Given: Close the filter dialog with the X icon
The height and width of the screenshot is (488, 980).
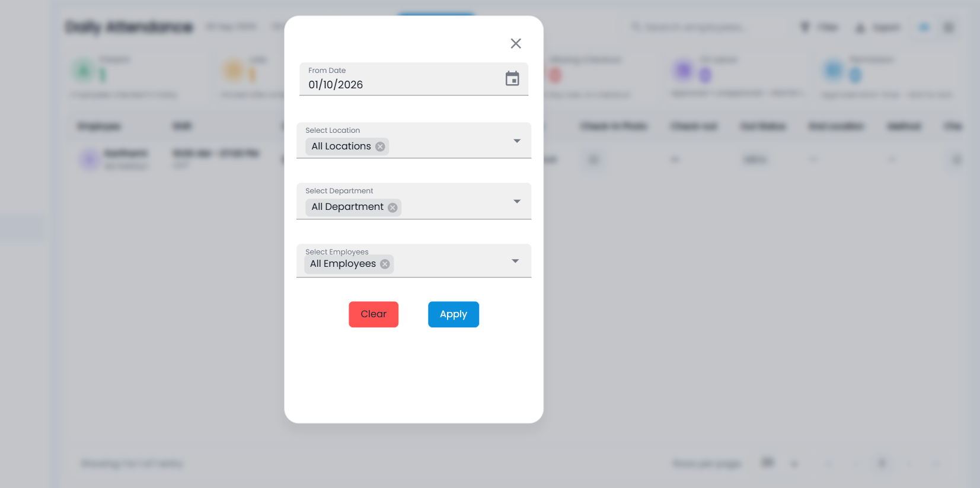Looking at the screenshot, I should pos(516,43).
